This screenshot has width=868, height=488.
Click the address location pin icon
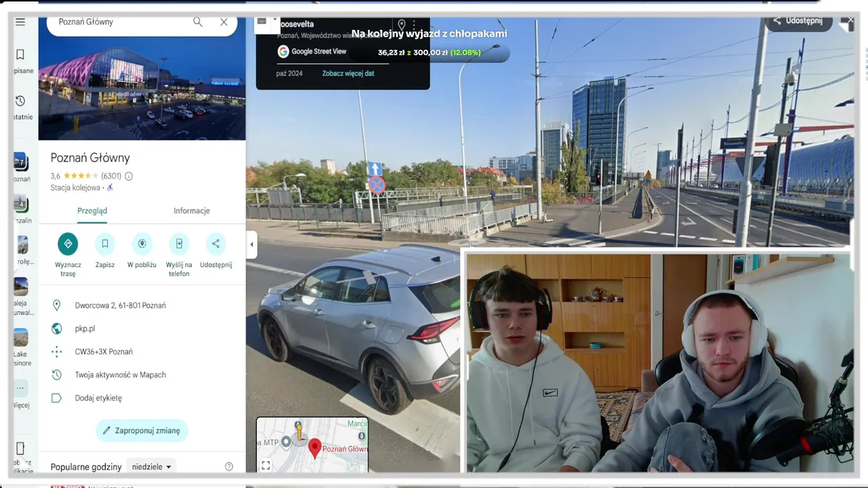coord(57,306)
